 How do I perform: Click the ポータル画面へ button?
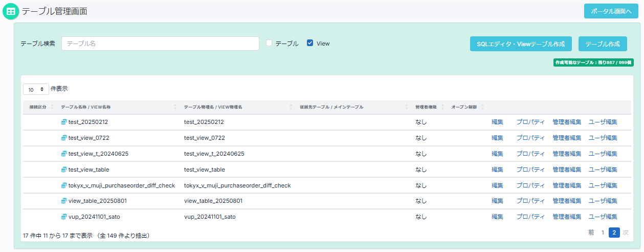click(611, 11)
